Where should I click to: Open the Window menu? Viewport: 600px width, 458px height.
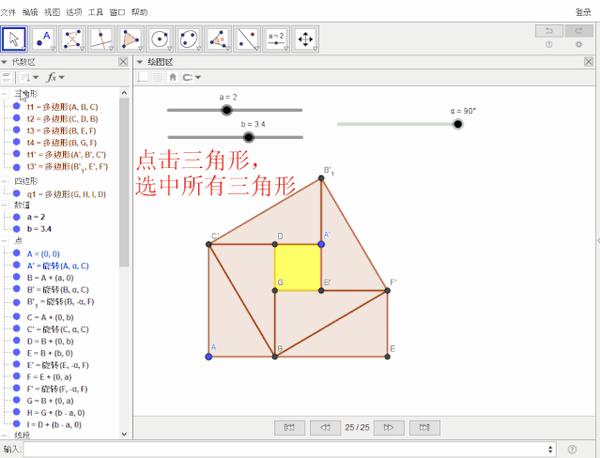[117, 12]
